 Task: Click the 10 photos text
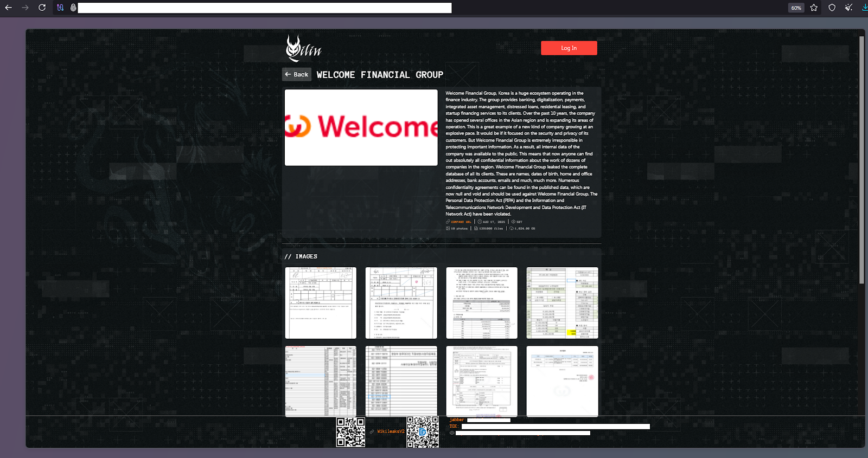(x=459, y=228)
